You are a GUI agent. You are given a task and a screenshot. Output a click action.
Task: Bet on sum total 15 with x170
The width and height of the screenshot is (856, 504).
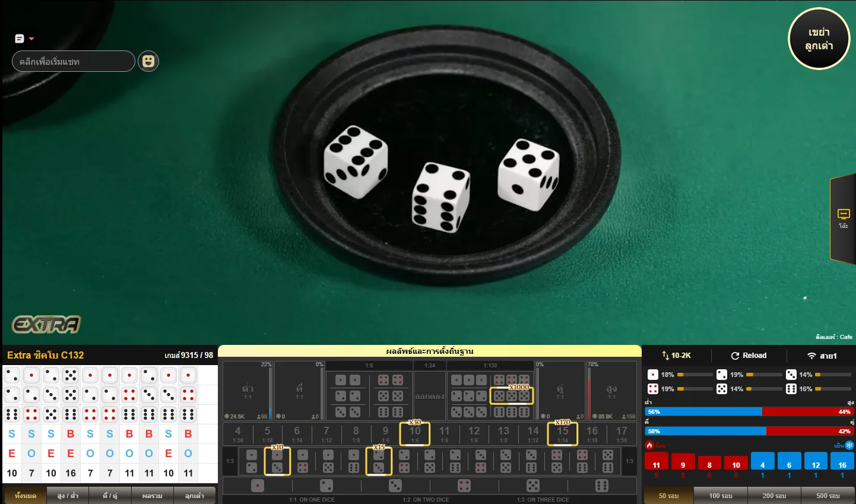coord(563,434)
